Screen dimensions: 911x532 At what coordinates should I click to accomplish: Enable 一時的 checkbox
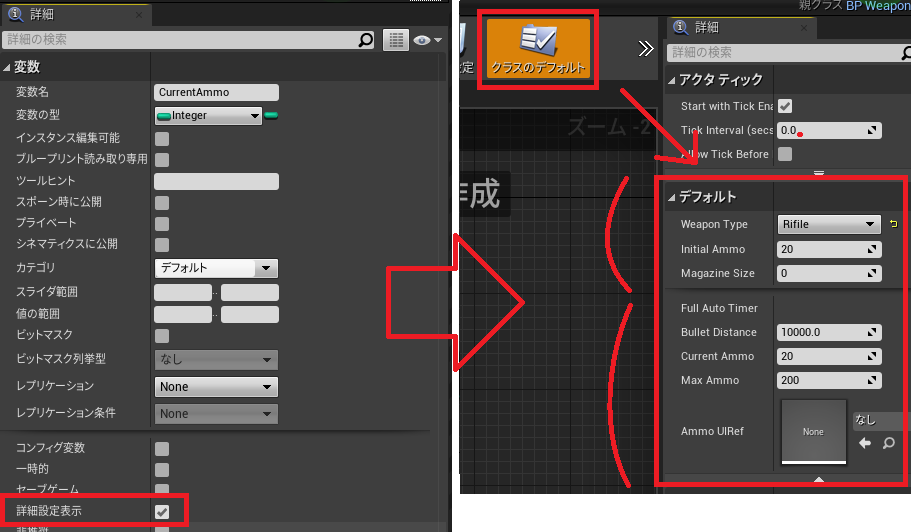(162, 469)
